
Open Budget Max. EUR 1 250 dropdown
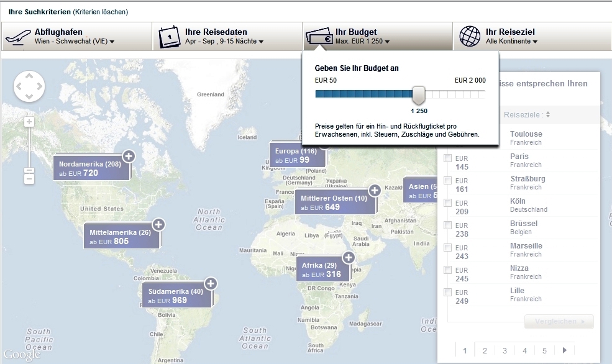coord(363,42)
